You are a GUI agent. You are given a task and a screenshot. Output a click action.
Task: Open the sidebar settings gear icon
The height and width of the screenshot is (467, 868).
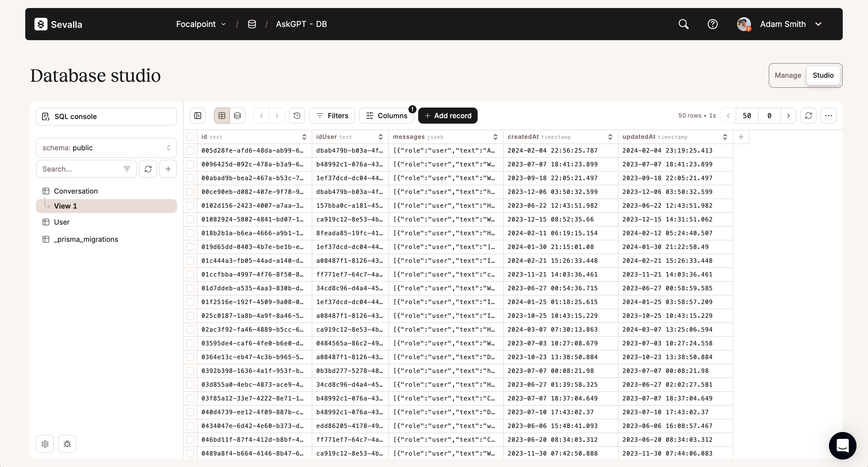pos(45,444)
